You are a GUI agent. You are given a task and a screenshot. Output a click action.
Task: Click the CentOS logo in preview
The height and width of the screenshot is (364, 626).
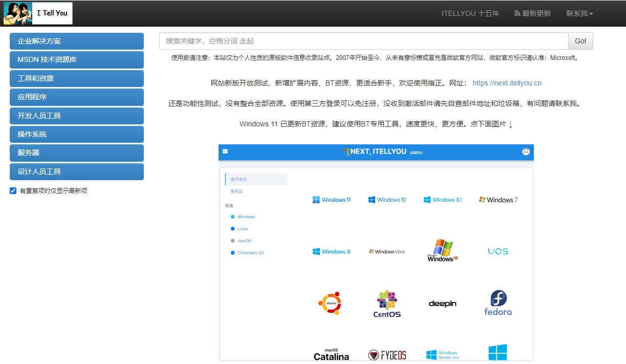tap(387, 304)
